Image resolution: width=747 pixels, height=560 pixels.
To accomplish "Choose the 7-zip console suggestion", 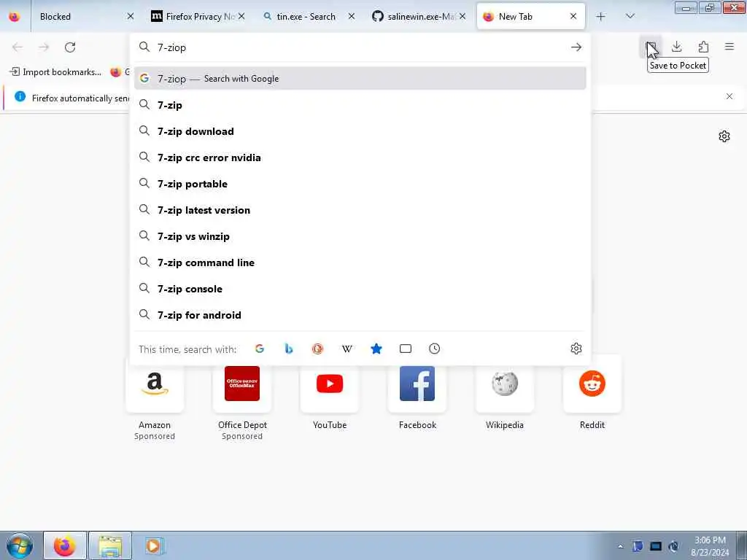I will tap(360, 289).
